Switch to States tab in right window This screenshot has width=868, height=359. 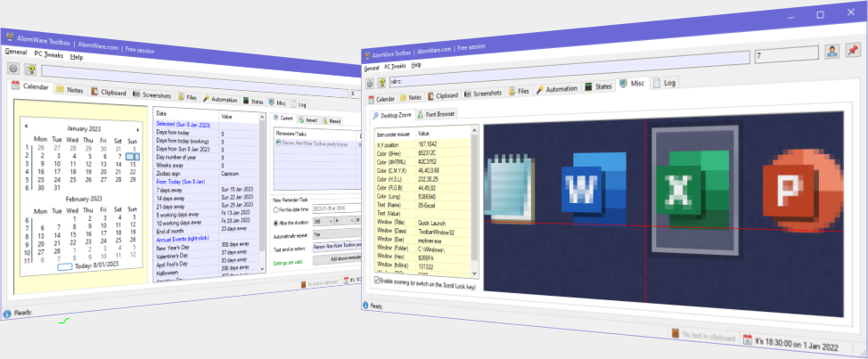point(599,86)
